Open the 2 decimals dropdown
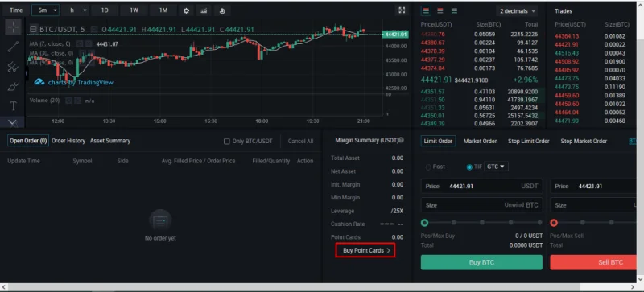 (x=517, y=11)
